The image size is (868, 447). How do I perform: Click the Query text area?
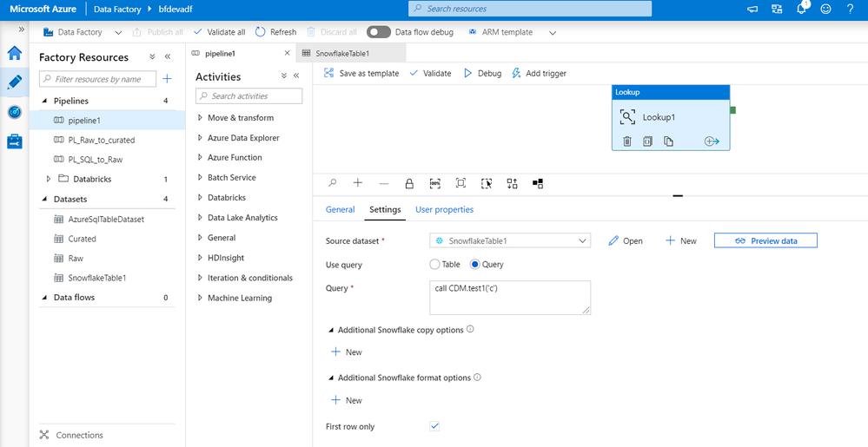pyautogui.click(x=510, y=298)
